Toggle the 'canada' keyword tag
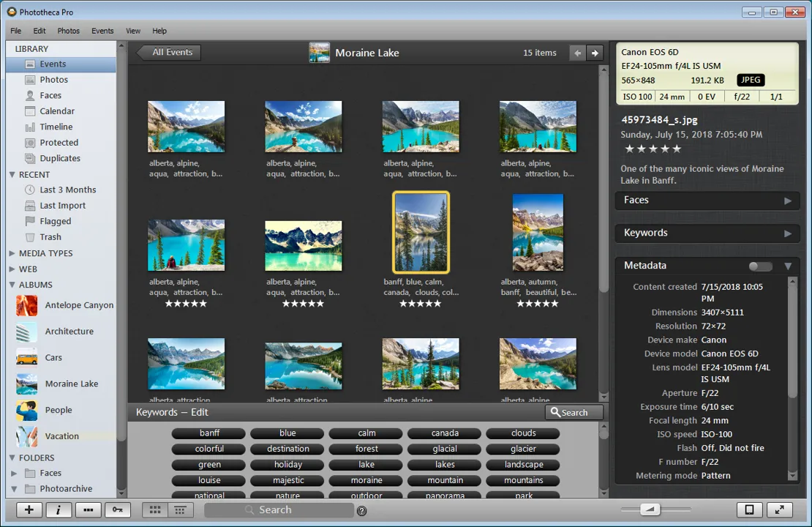The height and width of the screenshot is (527, 812). (445, 433)
